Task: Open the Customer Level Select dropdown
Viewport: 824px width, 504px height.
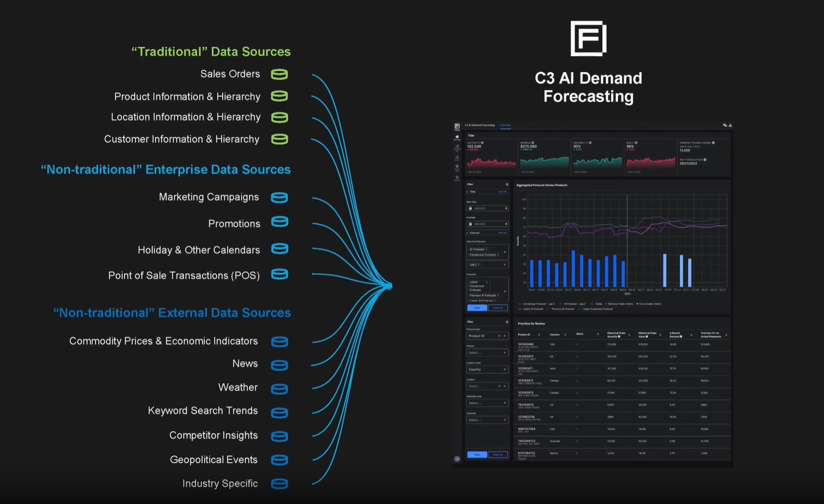Action: click(488, 403)
